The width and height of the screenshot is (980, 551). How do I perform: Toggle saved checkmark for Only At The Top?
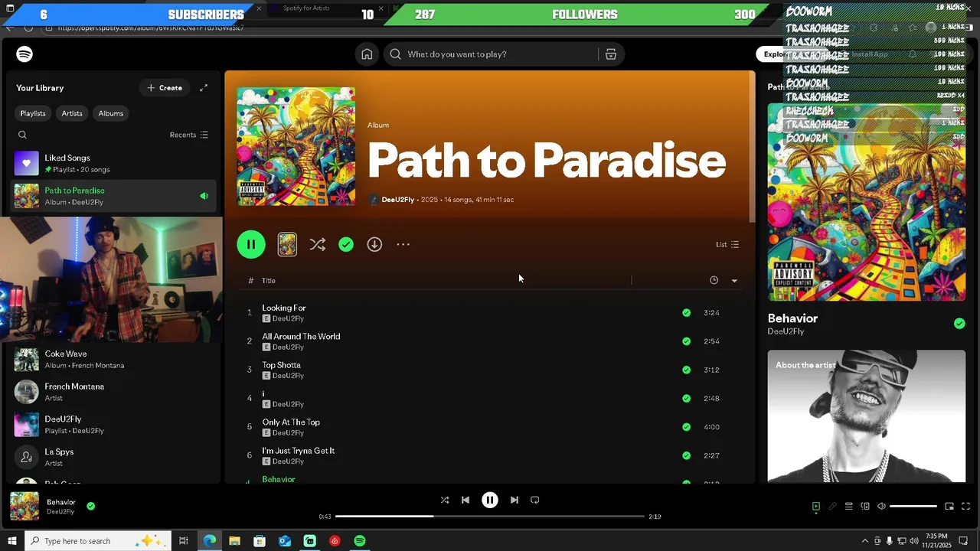pyautogui.click(x=686, y=427)
